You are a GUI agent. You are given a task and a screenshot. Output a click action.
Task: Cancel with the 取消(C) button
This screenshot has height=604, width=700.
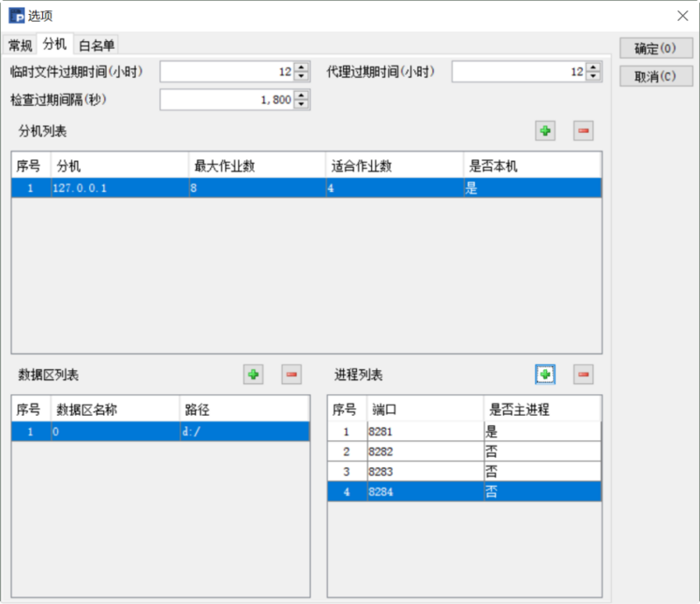pyautogui.click(x=655, y=76)
